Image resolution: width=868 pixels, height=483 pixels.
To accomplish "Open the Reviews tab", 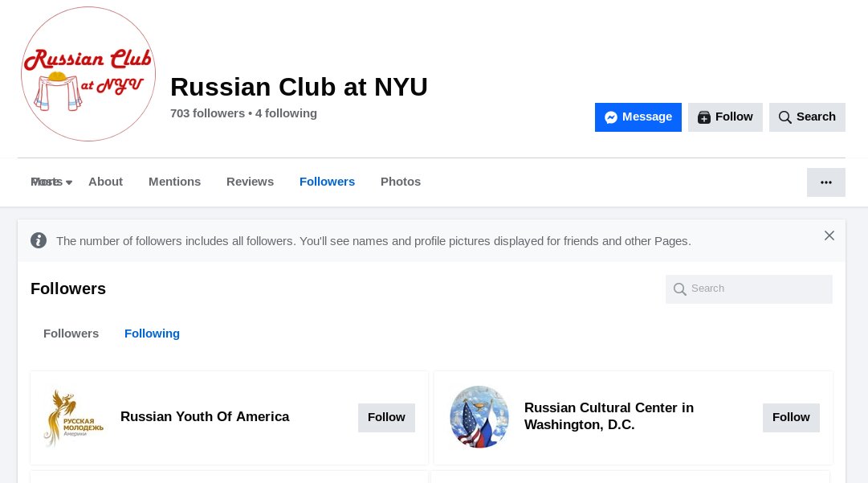I will [x=250, y=182].
